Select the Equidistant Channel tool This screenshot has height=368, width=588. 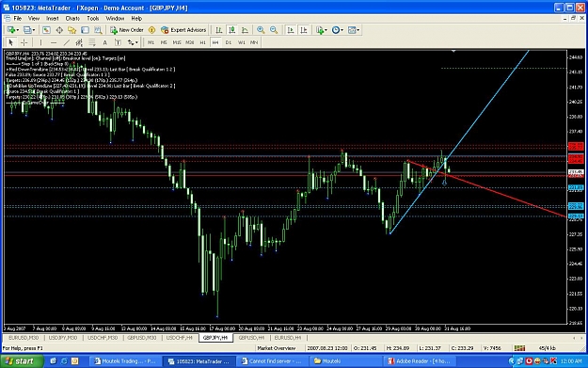79,42
